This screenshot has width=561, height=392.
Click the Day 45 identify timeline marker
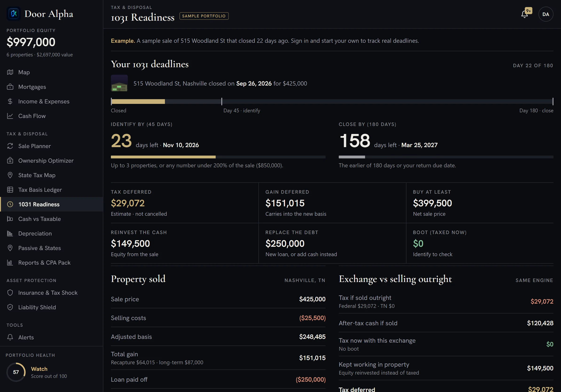[x=222, y=102]
